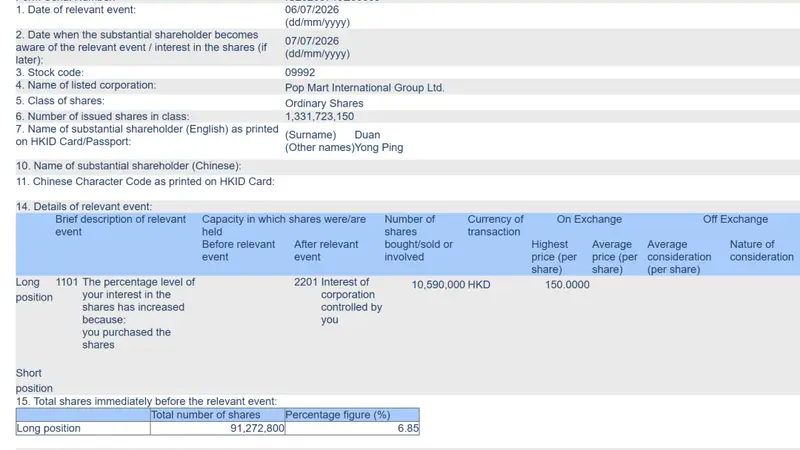Click the date of relevant event 06/07/2026
Screen dimensions: 800x450
pos(312,10)
